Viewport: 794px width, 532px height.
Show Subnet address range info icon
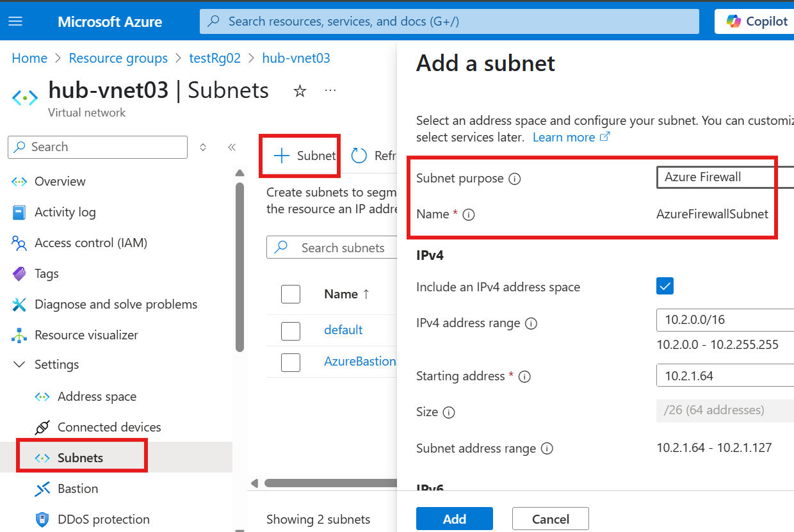click(547, 449)
